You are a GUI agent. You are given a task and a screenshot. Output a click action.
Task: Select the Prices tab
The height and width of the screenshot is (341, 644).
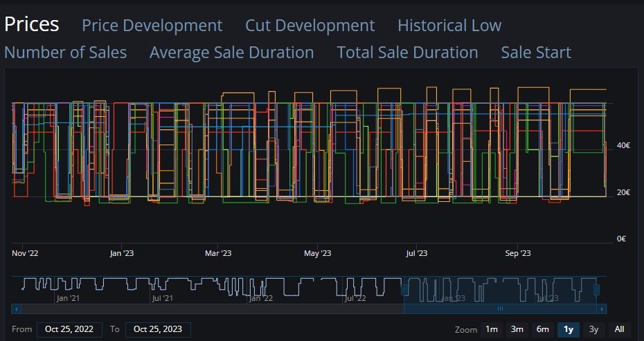click(32, 24)
